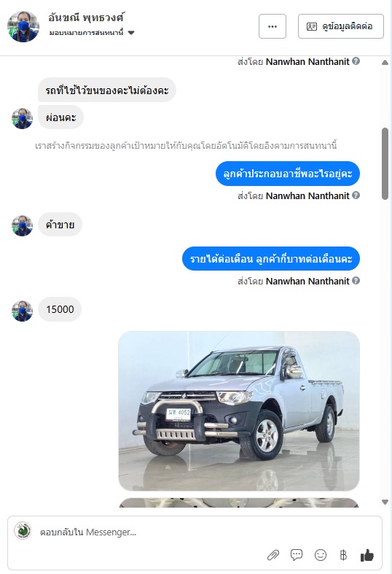This screenshot has height=574, width=392.
Task: Click the page logo beside reply box
Action: pos(23,531)
